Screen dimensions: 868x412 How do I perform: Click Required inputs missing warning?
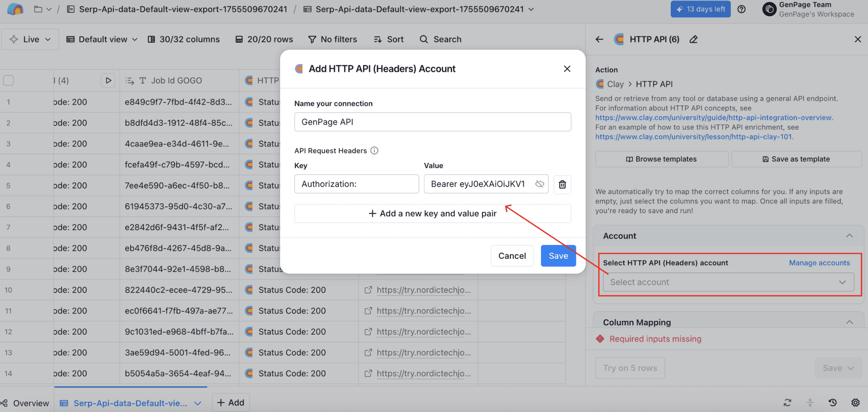point(655,339)
